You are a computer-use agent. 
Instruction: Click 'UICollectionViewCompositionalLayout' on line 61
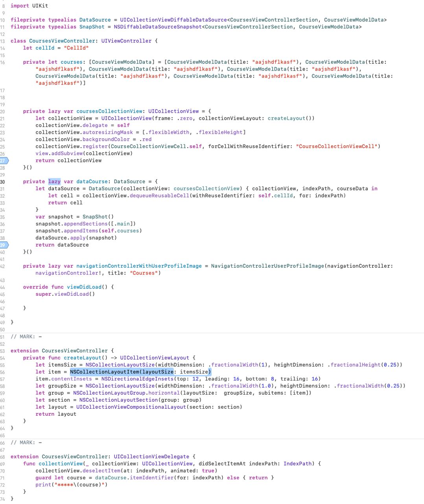pyautogui.click(x=131, y=407)
